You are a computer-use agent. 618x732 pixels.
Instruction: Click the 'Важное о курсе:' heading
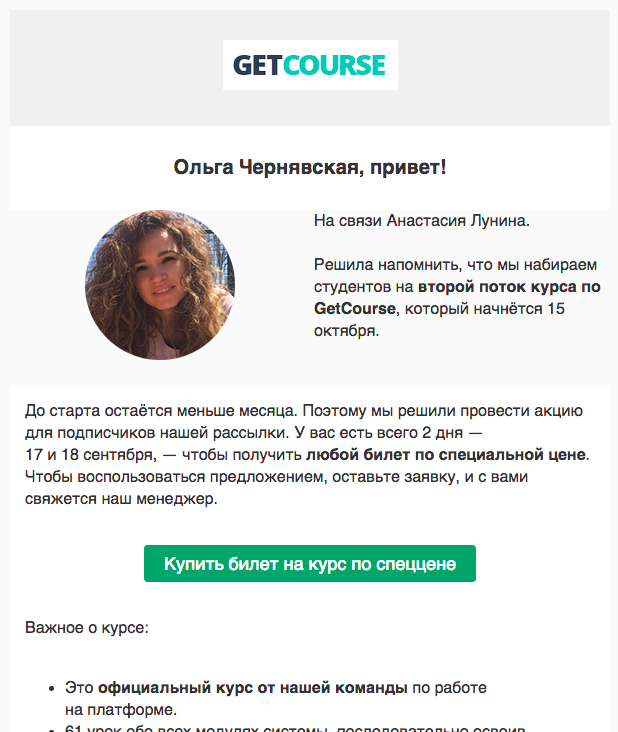tap(87, 627)
